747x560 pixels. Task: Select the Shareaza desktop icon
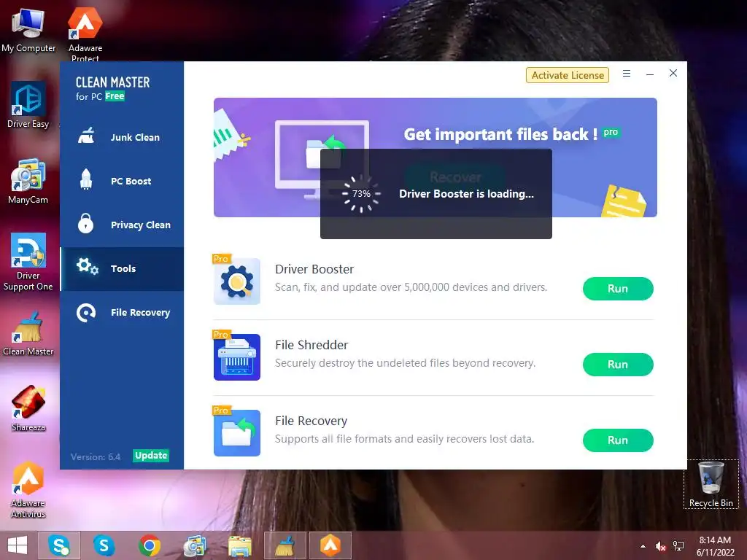pyautogui.click(x=28, y=408)
